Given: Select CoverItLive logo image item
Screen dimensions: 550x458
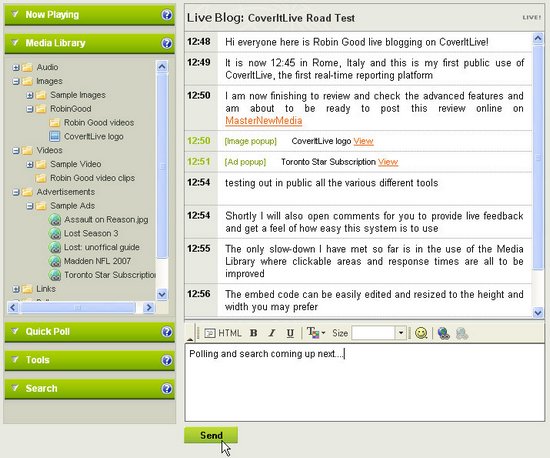Looking at the screenshot, I should point(87,136).
